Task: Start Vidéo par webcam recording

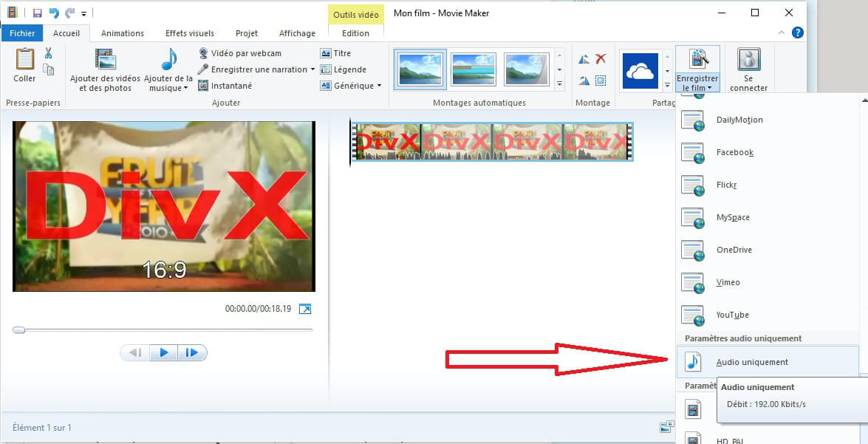Action: (239, 53)
